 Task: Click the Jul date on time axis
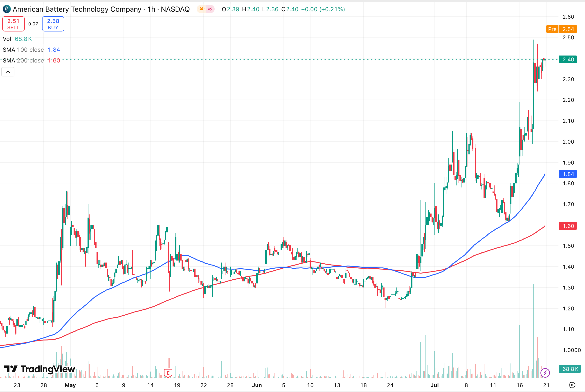tap(434, 385)
